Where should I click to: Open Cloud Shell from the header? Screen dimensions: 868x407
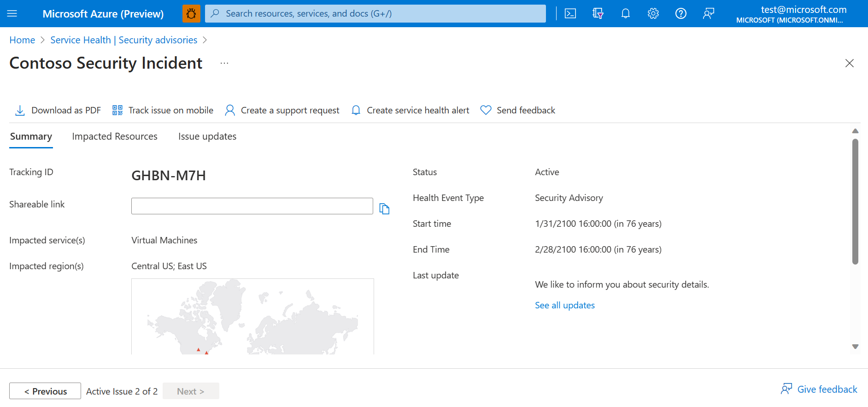click(x=570, y=14)
